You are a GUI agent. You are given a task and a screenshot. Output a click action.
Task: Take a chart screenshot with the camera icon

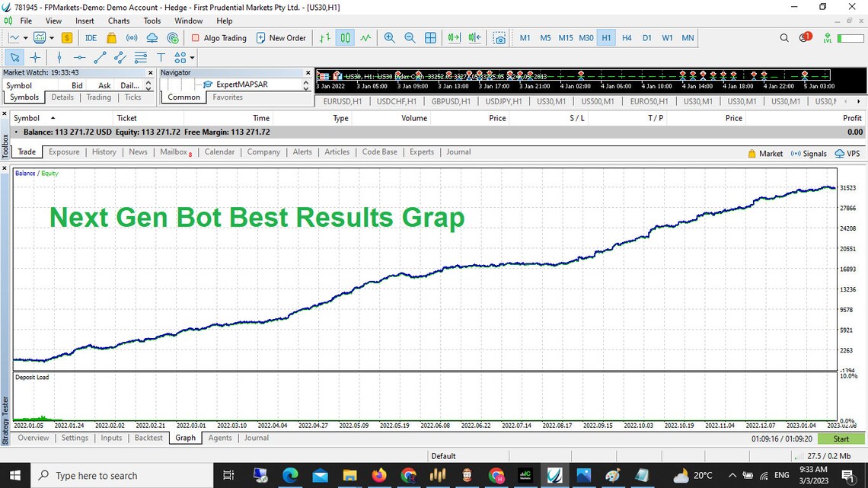(x=499, y=37)
